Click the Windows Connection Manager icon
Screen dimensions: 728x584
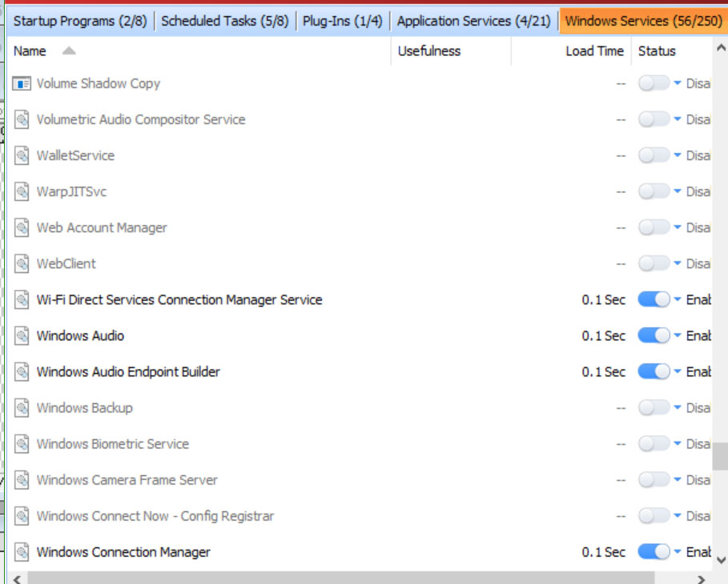[x=22, y=552]
